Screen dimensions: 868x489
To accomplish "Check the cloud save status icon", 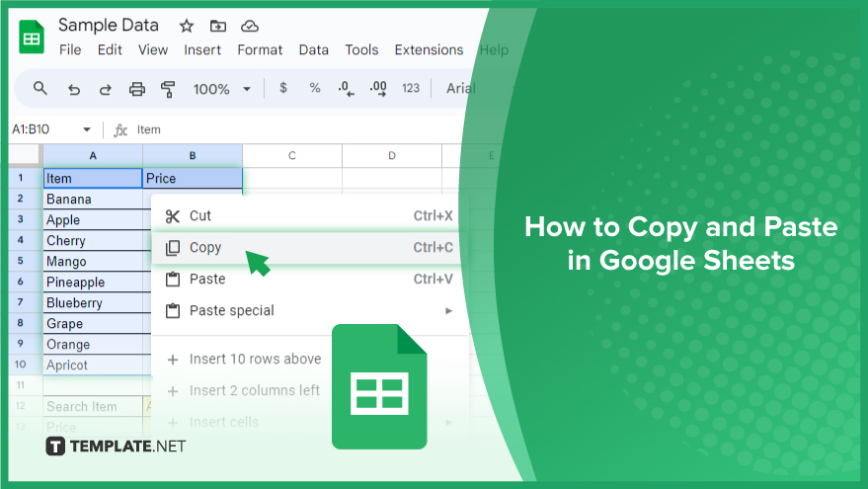I will (x=250, y=26).
